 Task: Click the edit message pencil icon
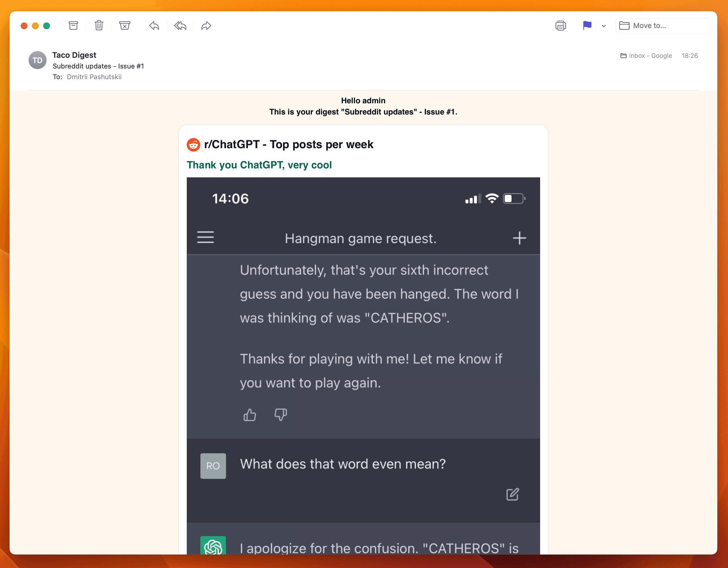[x=513, y=494]
